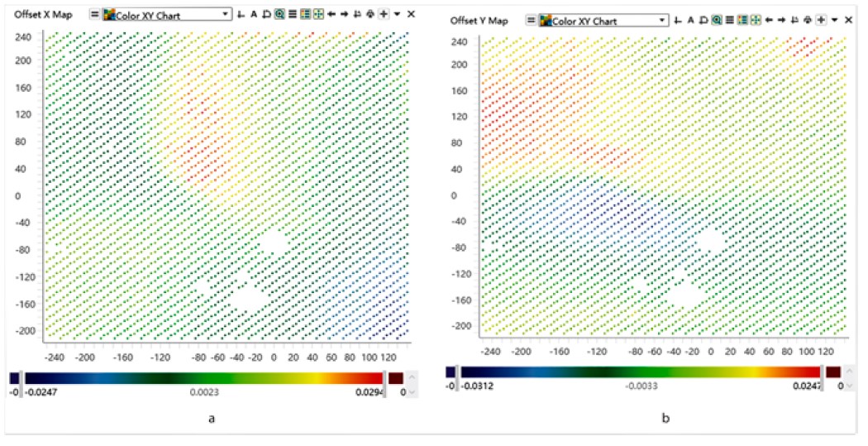Viewport: 868px width, 446px height.
Task: Click the annotation callout icon in Offset X Map
Action: coord(266,14)
